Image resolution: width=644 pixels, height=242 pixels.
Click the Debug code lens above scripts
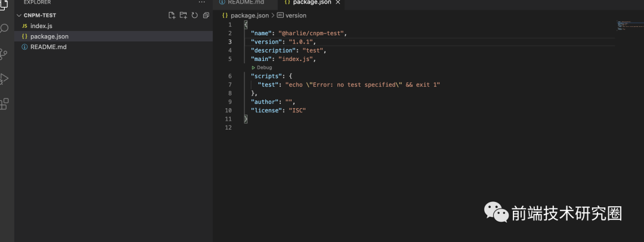coord(262,68)
